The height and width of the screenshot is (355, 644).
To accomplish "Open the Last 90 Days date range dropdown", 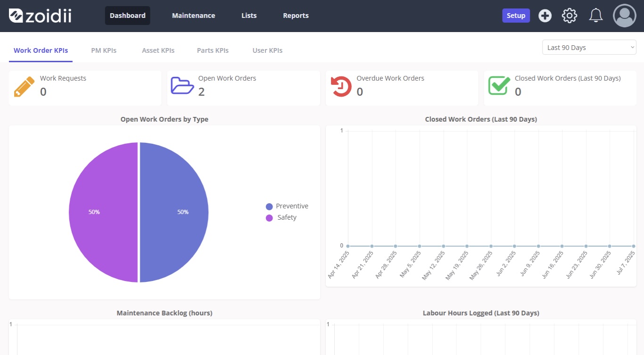I will (589, 47).
